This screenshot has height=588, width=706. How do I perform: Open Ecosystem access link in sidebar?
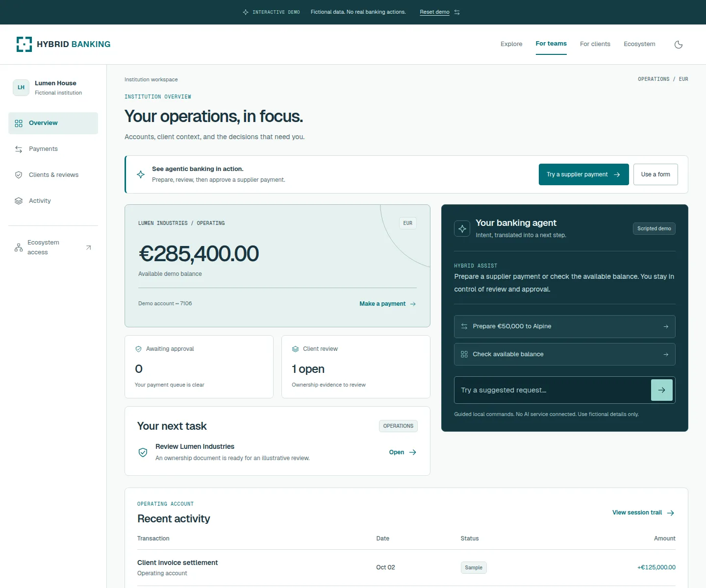point(53,247)
